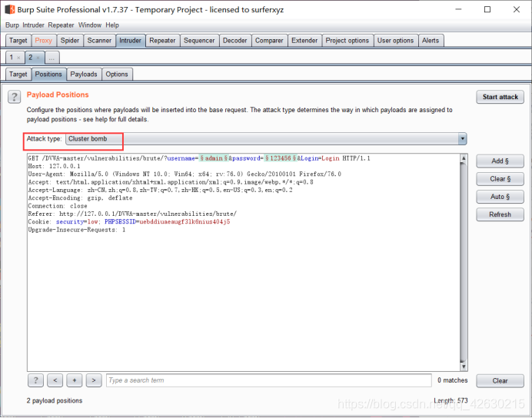Screen dimensions: 532x418
Task: Open the Payloads sub-tab
Action: pos(84,74)
